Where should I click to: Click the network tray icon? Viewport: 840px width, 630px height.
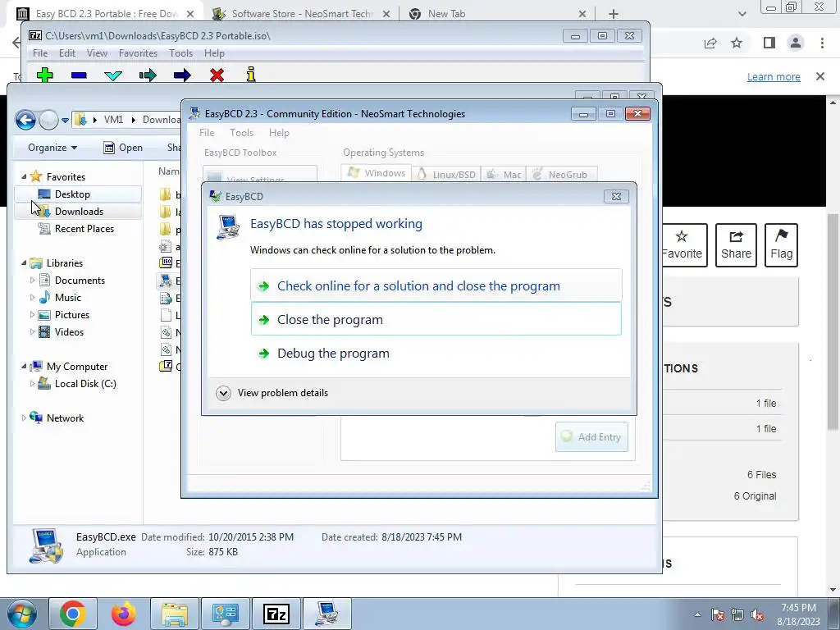click(x=737, y=615)
